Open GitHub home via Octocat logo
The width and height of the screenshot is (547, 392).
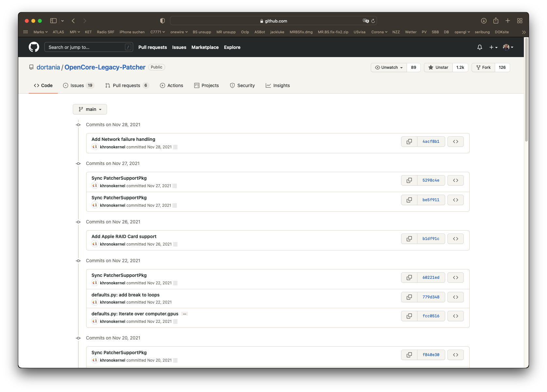34,47
